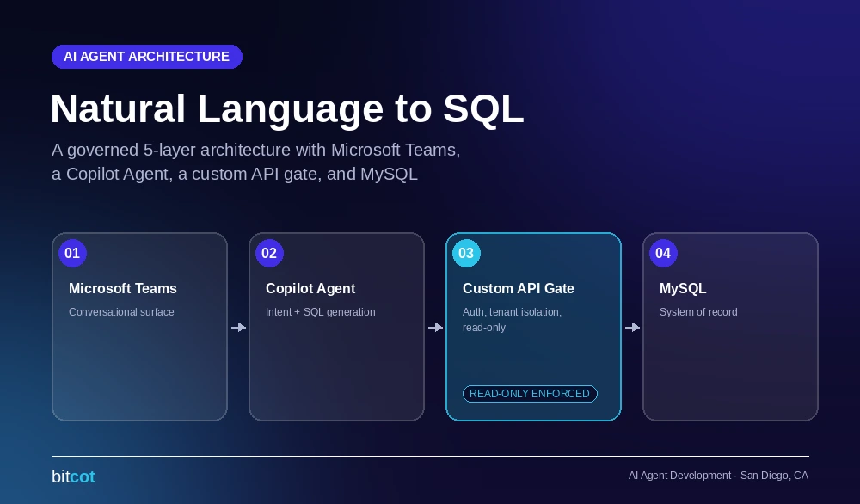
Task: Select the Copilot Agent card title
Action: (310, 288)
